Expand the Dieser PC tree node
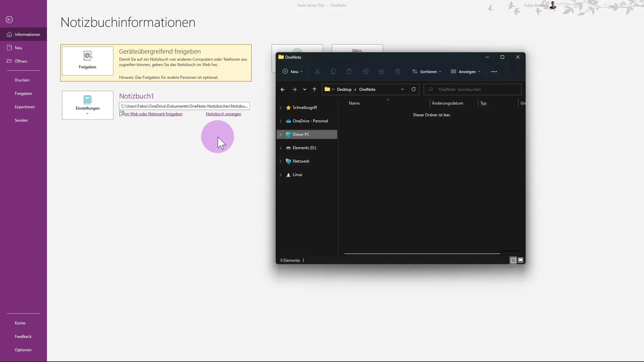 281,134
